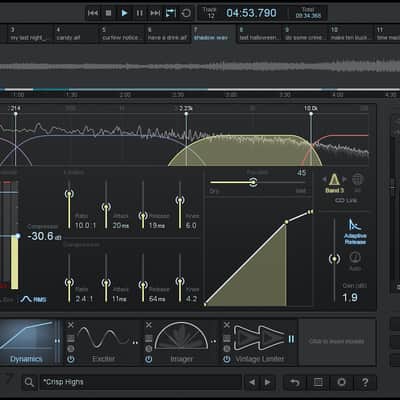
Task: Select track tab 8 'last halloween'
Action: pos(260,34)
